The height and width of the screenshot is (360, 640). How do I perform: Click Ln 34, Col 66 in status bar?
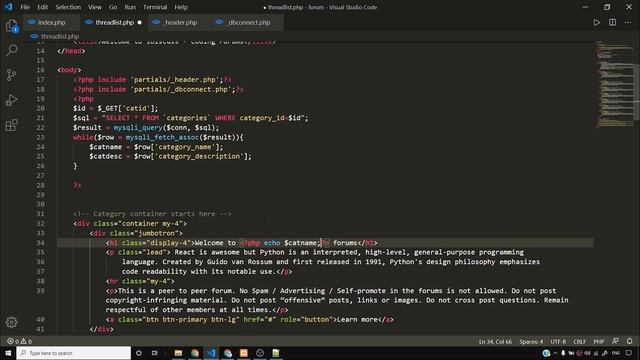coord(495,342)
